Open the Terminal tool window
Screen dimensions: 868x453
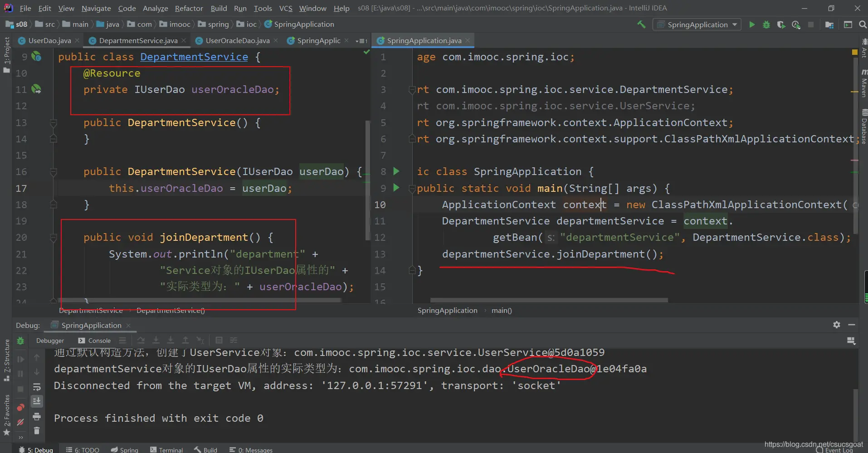[166, 449]
